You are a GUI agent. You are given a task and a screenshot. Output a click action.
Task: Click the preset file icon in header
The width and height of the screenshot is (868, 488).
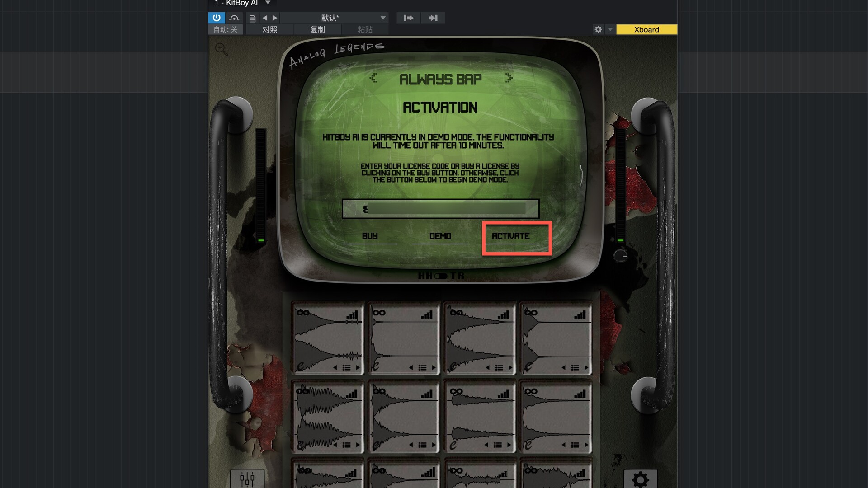tap(252, 18)
